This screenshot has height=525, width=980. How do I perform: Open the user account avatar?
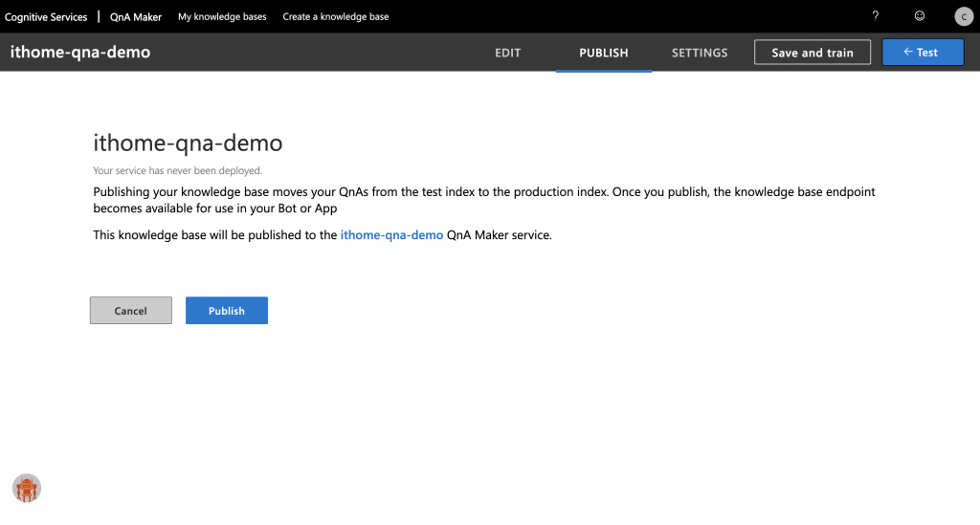(x=964, y=16)
